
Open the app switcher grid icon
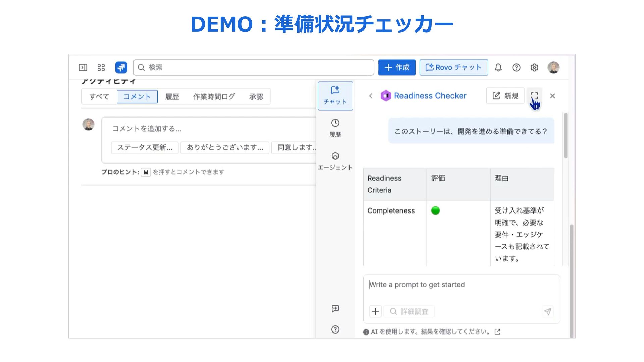101,68
